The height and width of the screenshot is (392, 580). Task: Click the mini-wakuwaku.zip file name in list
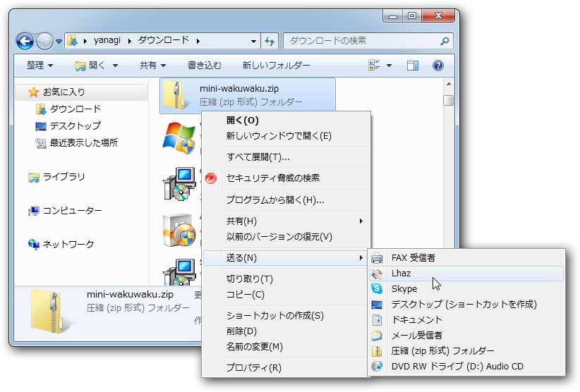coord(239,89)
